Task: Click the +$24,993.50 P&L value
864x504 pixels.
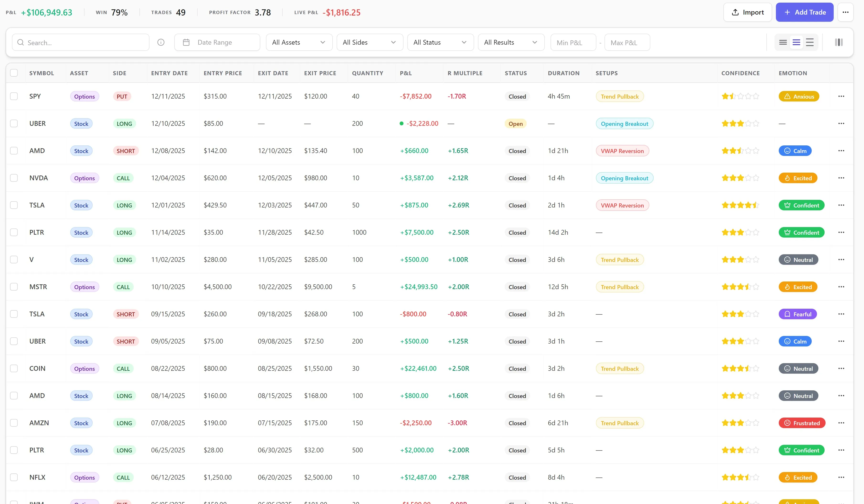Action: click(x=419, y=287)
